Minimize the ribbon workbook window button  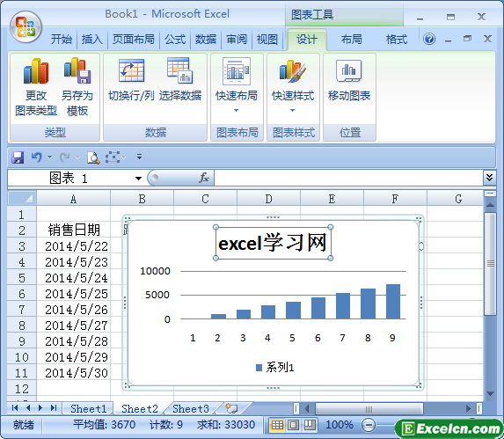(448, 40)
